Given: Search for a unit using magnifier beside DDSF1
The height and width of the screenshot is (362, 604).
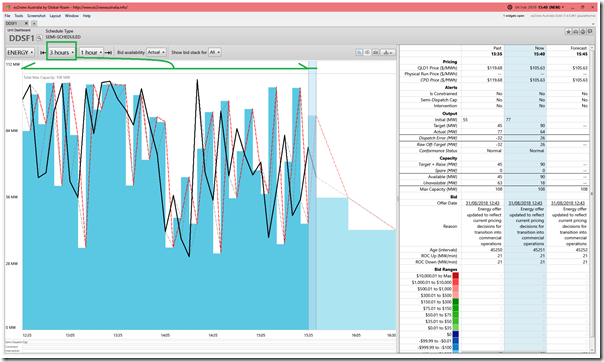Looking at the screenshot, I should 39,38.
